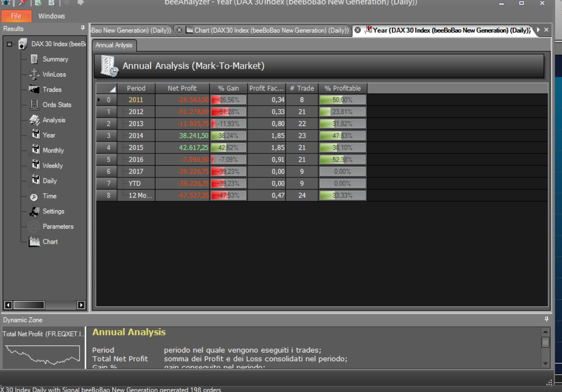Open the Monthly calendar icon
This screenshot has width=562, height=392.
(x=36, y=150)
